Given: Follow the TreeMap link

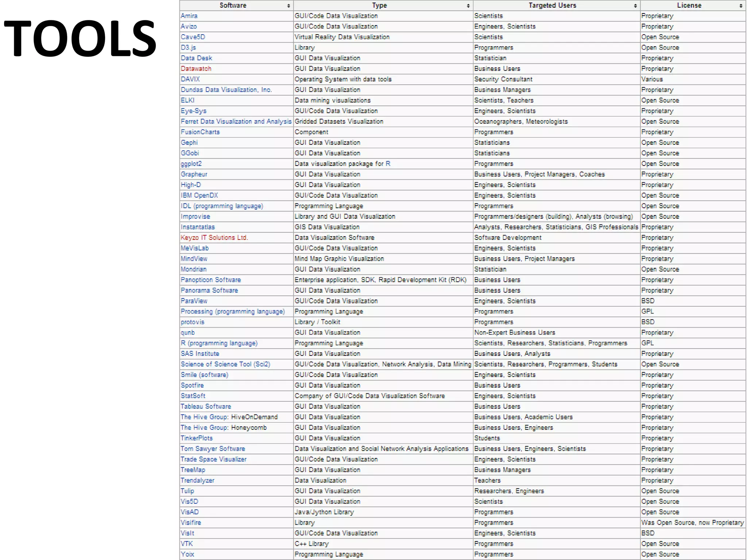Looking at the screenshot, I should coord(193,471).
